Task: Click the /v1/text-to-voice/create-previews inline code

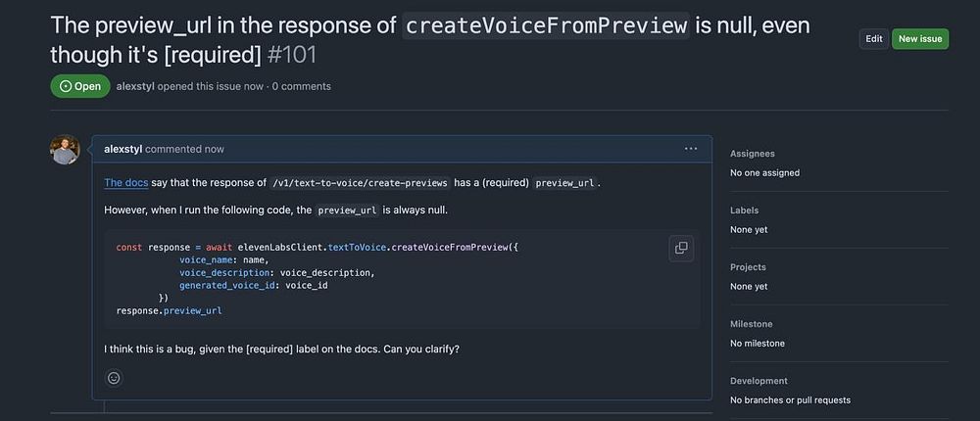Action: click(x=373, y=183)
